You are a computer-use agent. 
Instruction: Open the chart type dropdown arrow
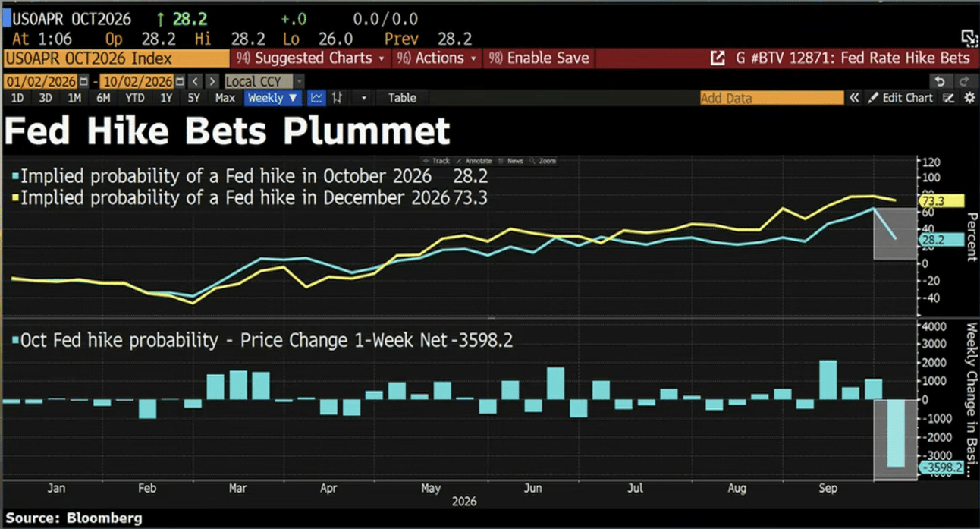[364, 98]
